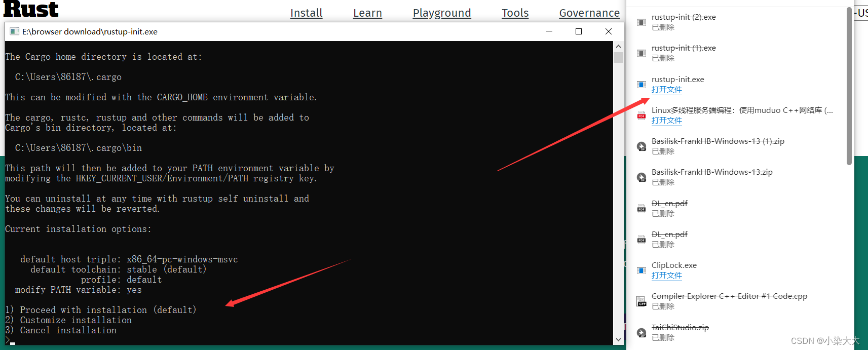868x350 pixels.
Task: Click the 'Customize installation' console line
Action: coord(68,320)
